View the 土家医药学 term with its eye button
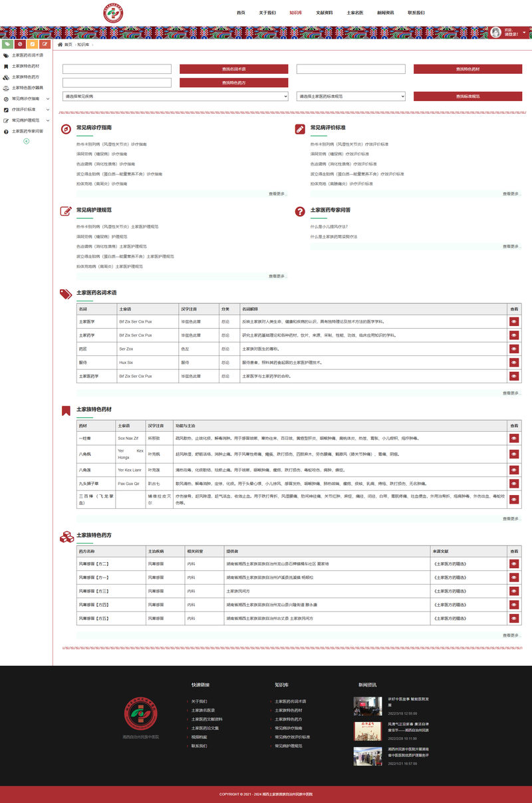The height and width of the screenshot is (803, 532). click(x=513, y=376)
